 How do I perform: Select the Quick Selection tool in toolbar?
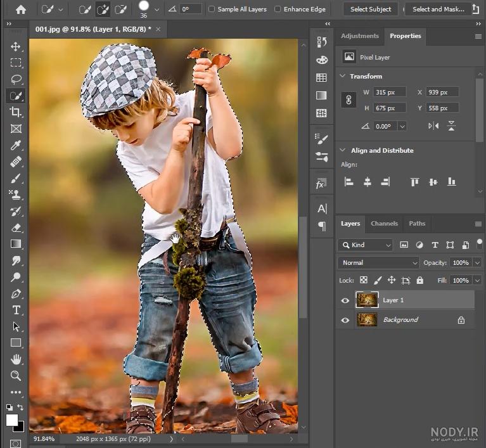click(15, 96)
